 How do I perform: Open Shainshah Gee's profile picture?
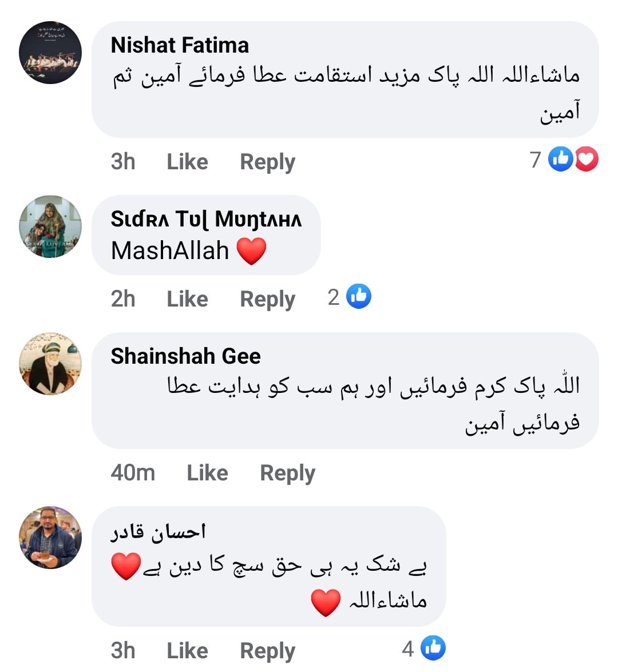click(x=50, y=364)
